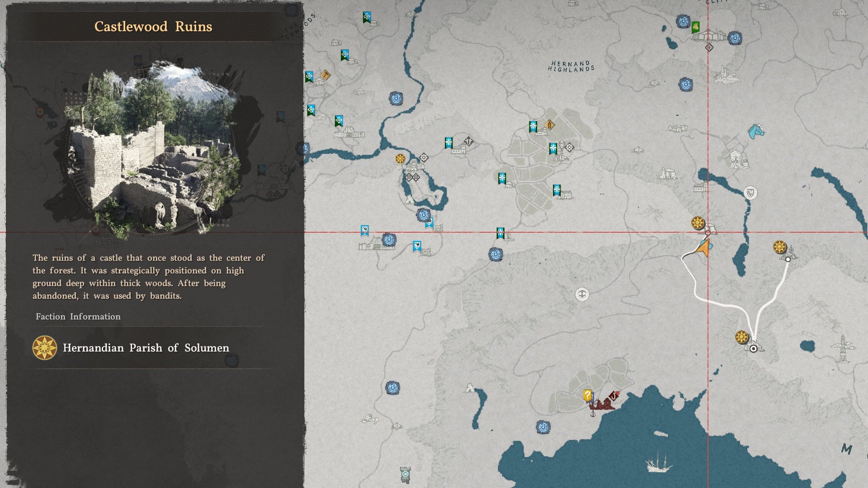
Task: Select the red fishing hook banner near the harbor
Action: tap(613, 396)
